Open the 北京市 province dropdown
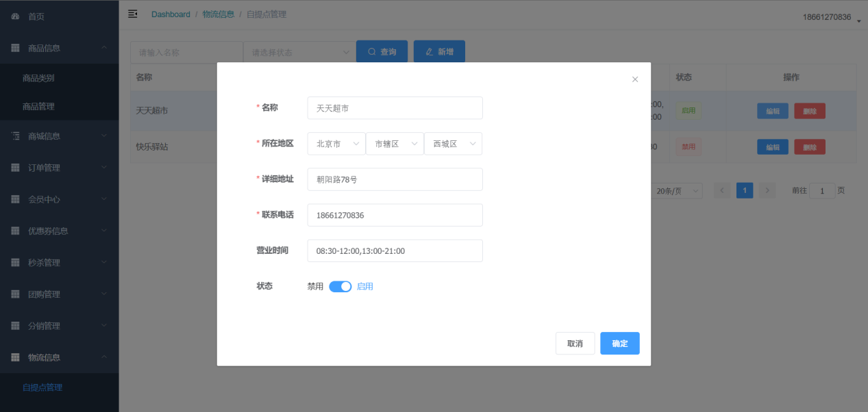Viewport: 868px width, 412px height. click(x=336, y=144)
